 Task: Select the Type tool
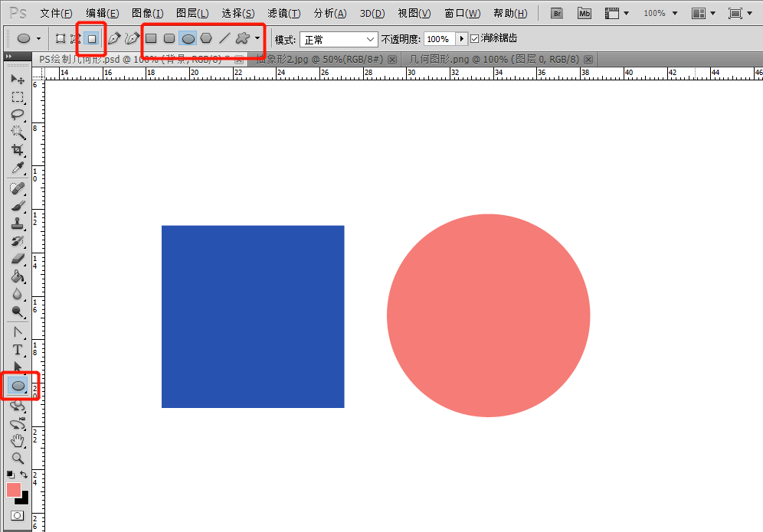(x=18, y=350)
